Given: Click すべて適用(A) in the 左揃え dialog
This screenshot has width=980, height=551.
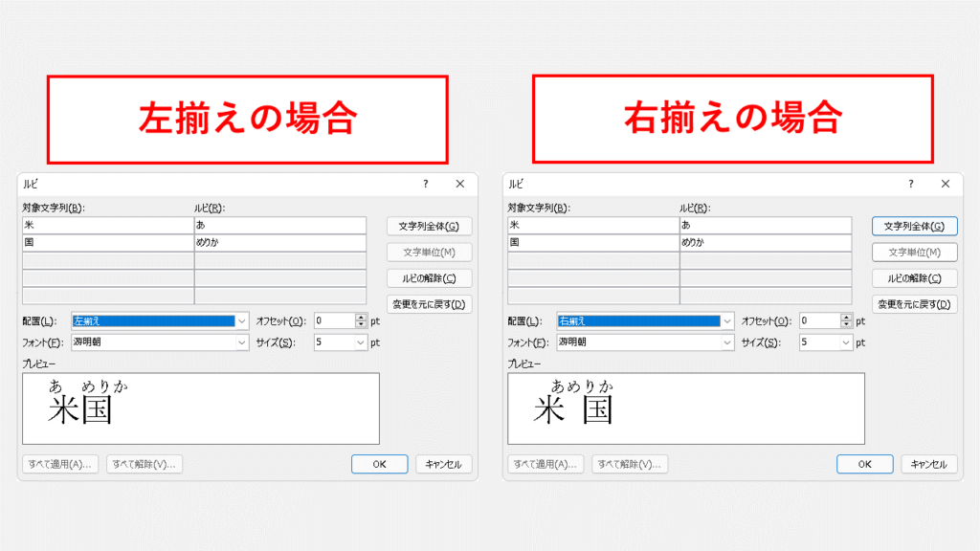Looking at the screenshot, I should point(60,464).
